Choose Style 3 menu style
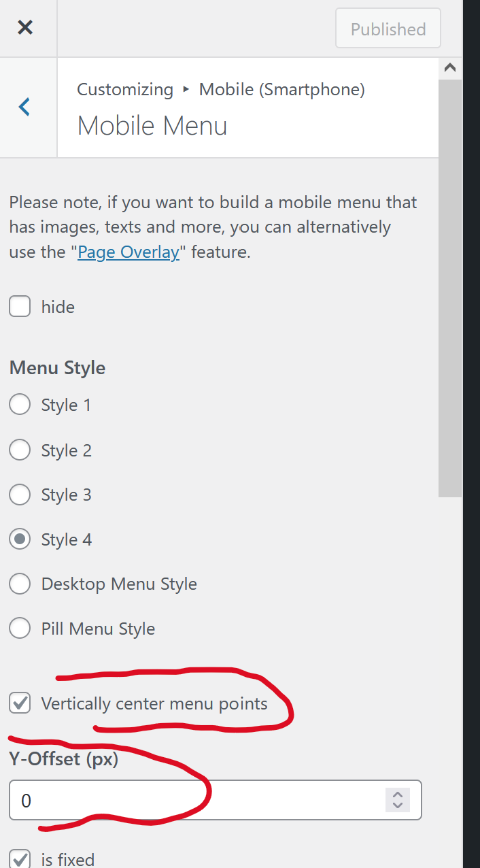 [x=20, y=494]
